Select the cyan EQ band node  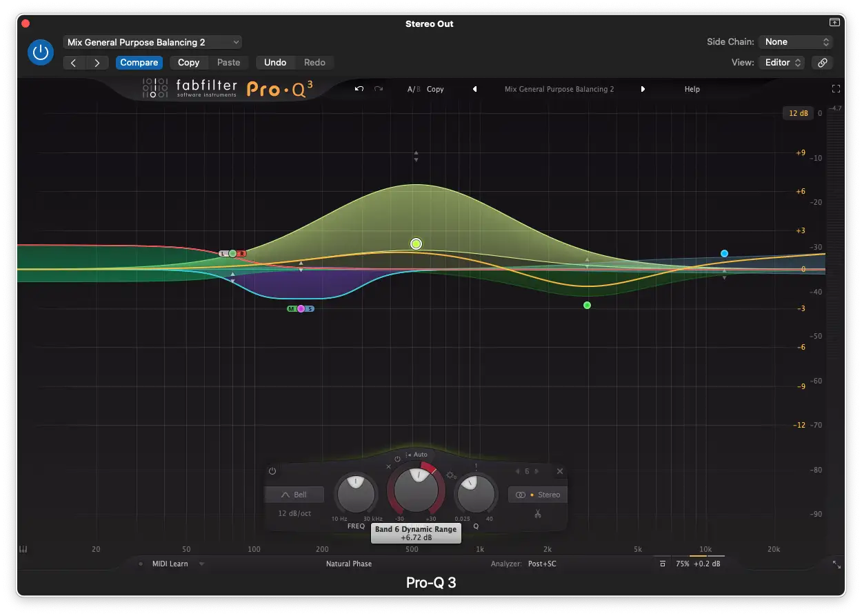click(x=724, y=254)
